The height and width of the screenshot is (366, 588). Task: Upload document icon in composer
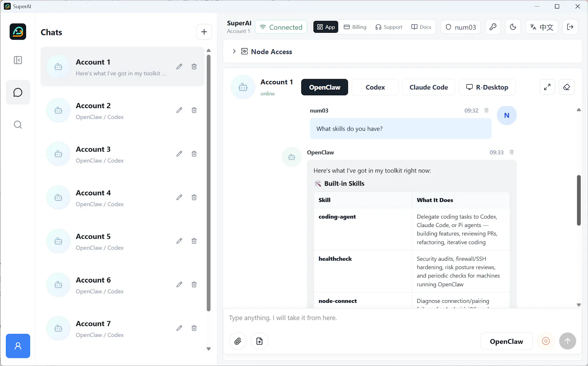coord(259,341)
